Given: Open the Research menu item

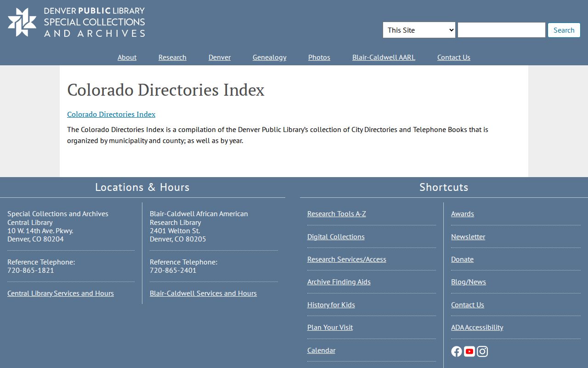Looking at the screenshot, I should 172,57.
